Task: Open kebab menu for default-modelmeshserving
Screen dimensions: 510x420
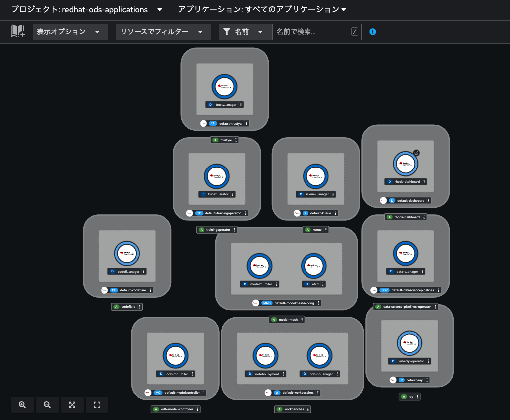Action: click(x=318, y=303)
